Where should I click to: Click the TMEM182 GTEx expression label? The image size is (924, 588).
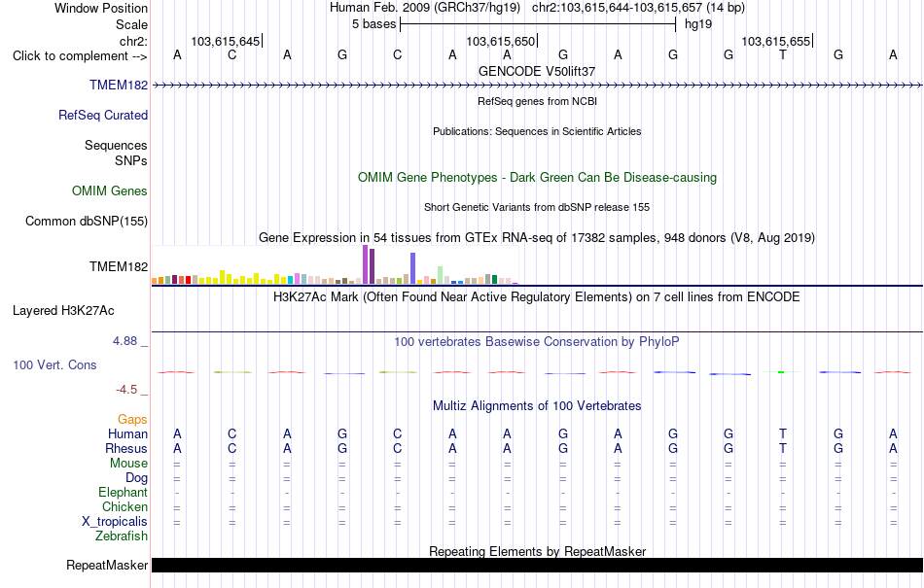click(119, 266)
